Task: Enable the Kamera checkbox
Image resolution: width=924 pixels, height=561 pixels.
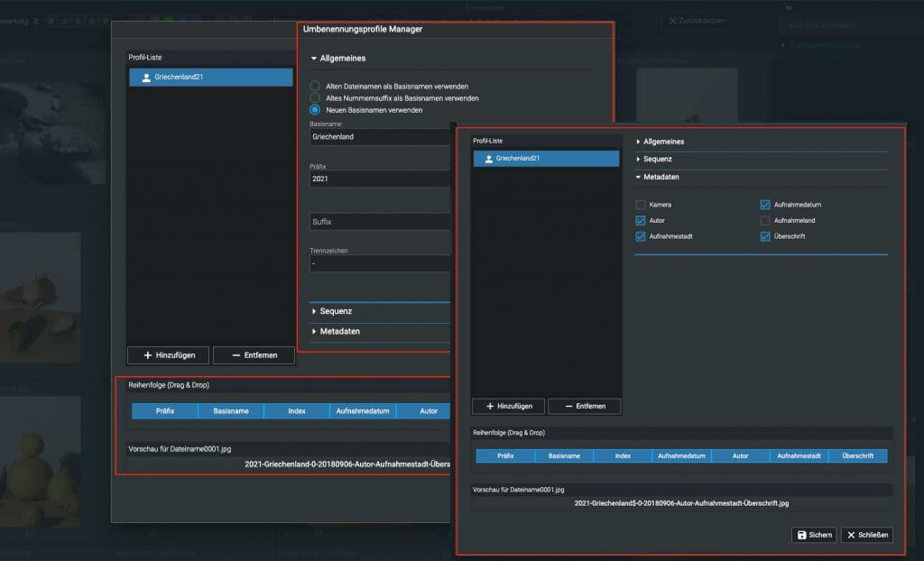Action: (x=641, y=205)
